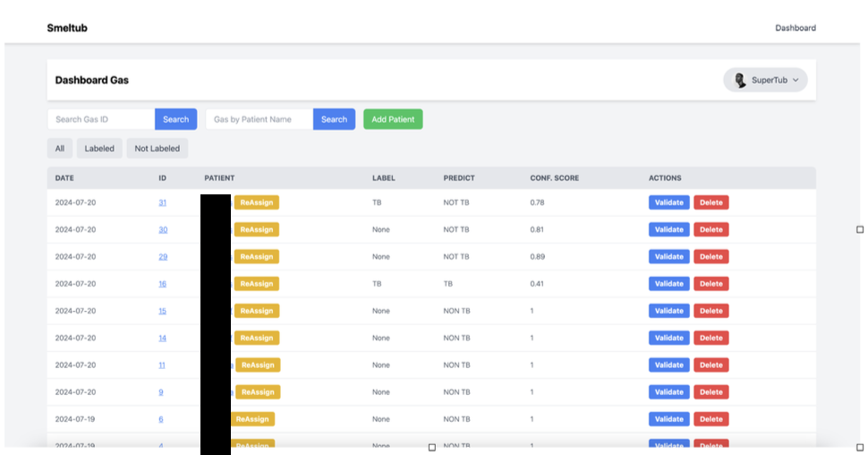Open gas record ID 31
The width and height of the screenshot is (868, 455).
click(x=163, y=203)
